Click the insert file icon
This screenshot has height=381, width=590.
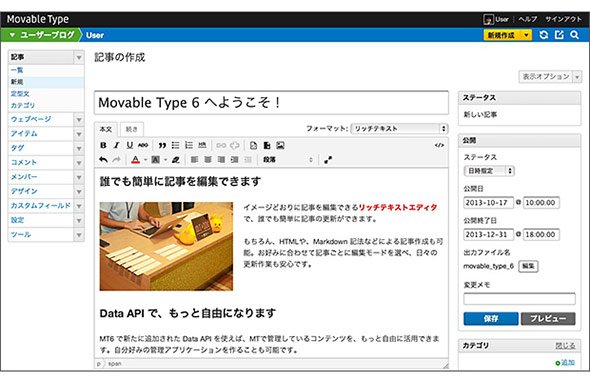(253, 145)
